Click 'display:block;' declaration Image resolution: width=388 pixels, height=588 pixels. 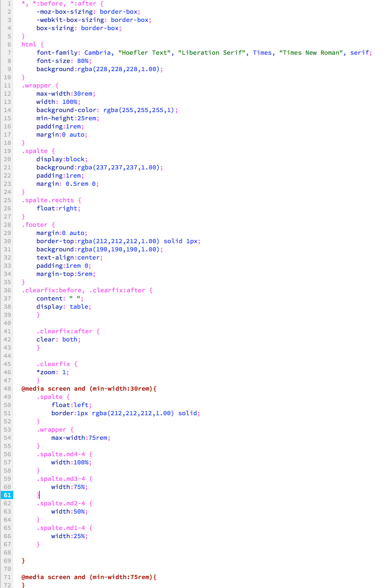(62, 159)
